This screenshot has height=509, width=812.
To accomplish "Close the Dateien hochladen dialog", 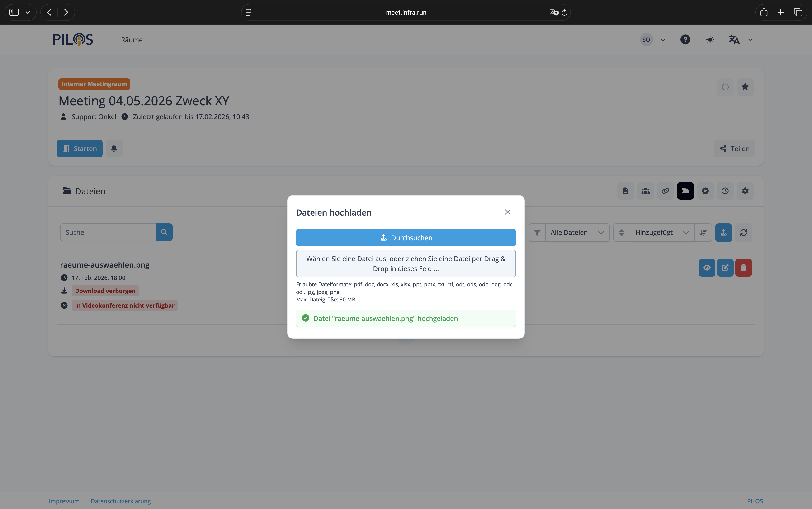I will (507, 212).
